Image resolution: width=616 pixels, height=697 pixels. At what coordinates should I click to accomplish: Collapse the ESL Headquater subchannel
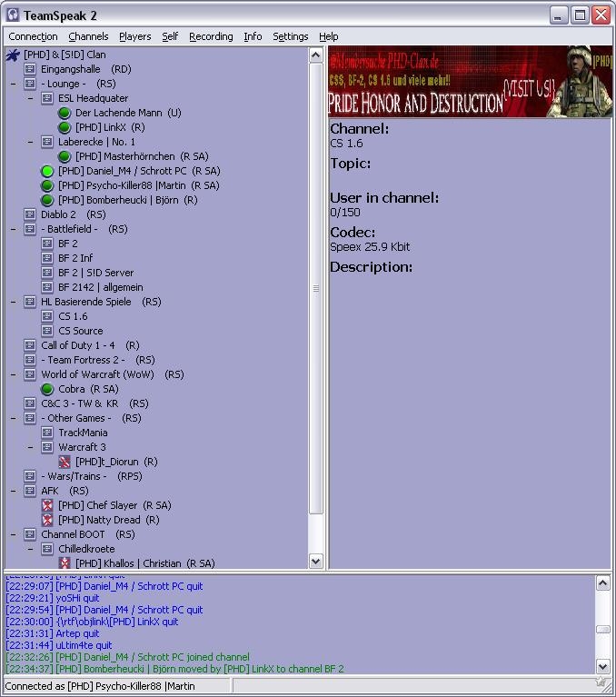point(30,98)
